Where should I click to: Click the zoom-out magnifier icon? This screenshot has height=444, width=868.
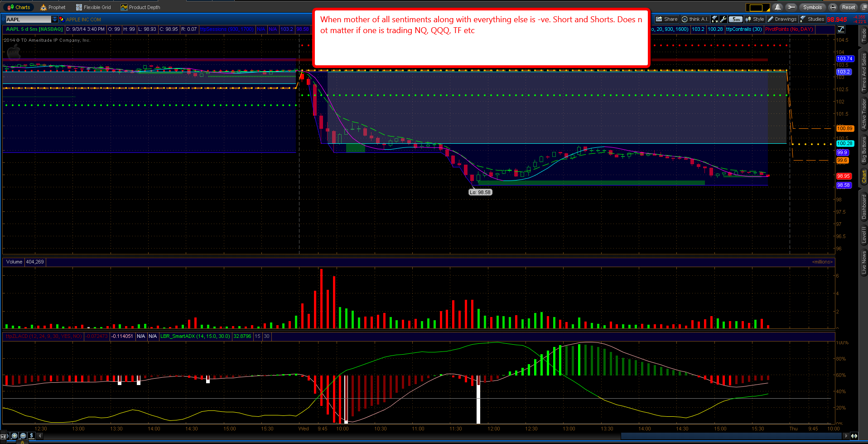coord(23,436)
